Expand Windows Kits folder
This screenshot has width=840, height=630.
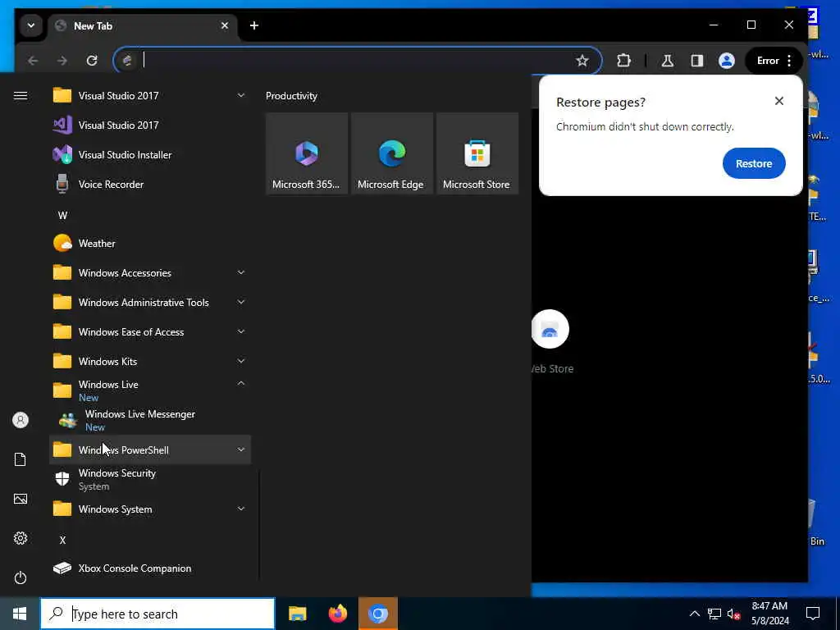(x=150, y=362)
